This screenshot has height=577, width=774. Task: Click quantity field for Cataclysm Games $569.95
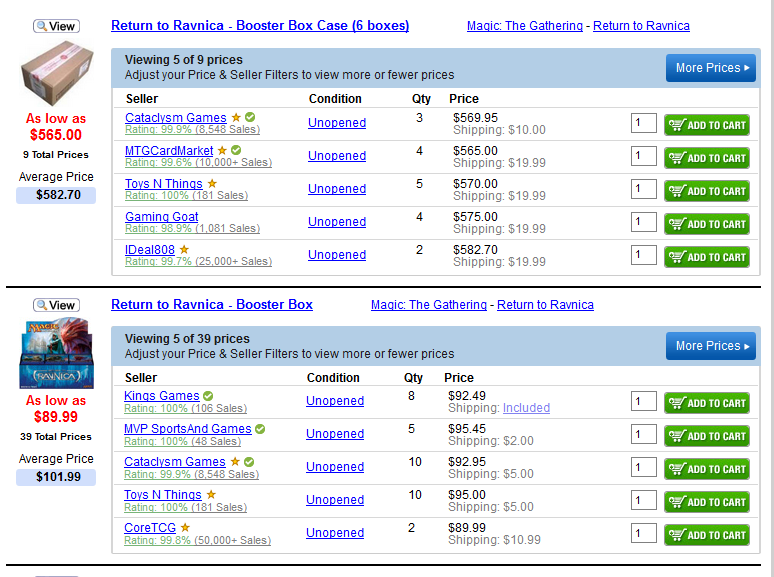pos(644,123)
